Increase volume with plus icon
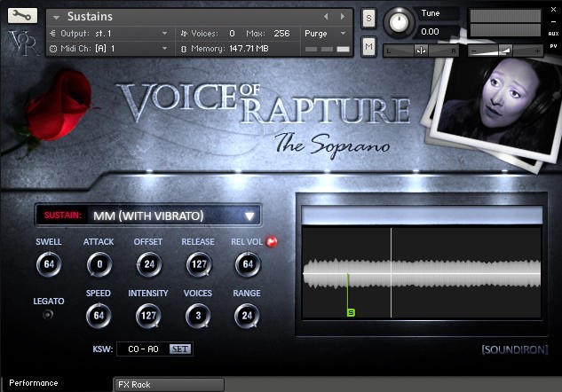 537,51
